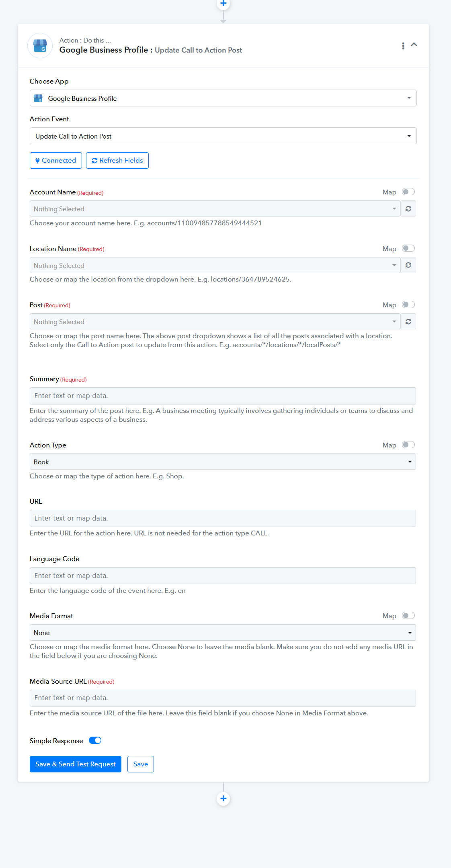Image resolution: width=451 pixels, height=868 pixels.
Task: Add a step with the bottom plus icon
Action: [x=223, y=799]
